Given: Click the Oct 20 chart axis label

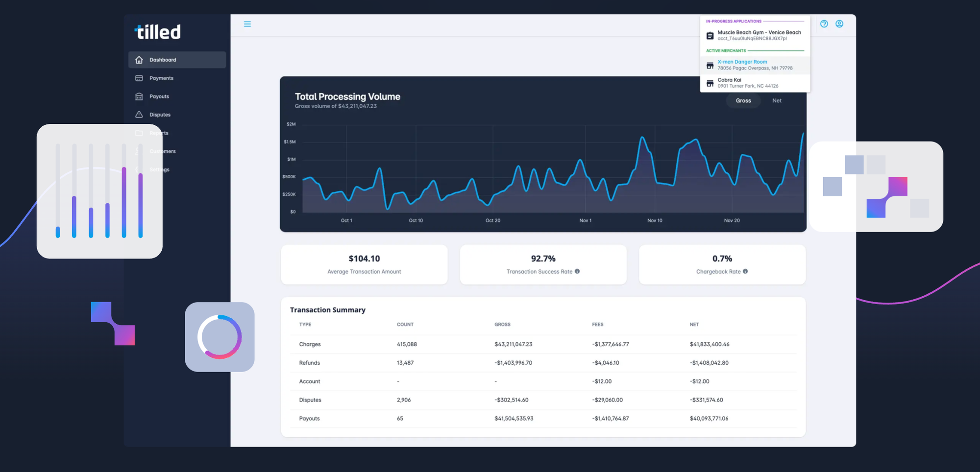Looking at the screenshot, I should [x=493, y=220].
